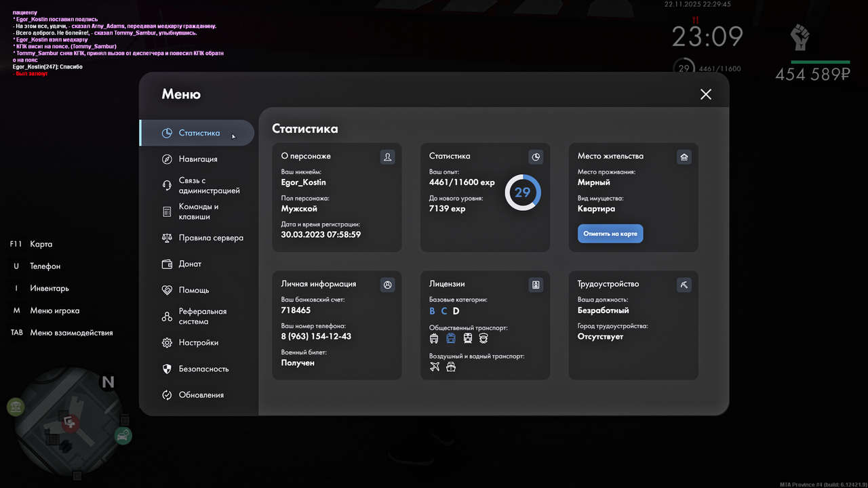Click the nickname Egor_Kostin
Image resolution: width=868 pixels, height=488 pixels.
coord(304,182)
